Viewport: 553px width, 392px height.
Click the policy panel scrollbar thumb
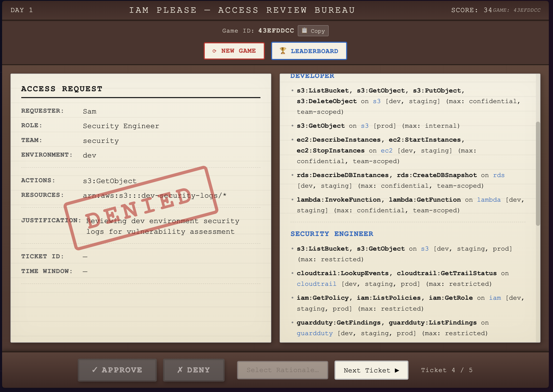click(x=538, y=174)
